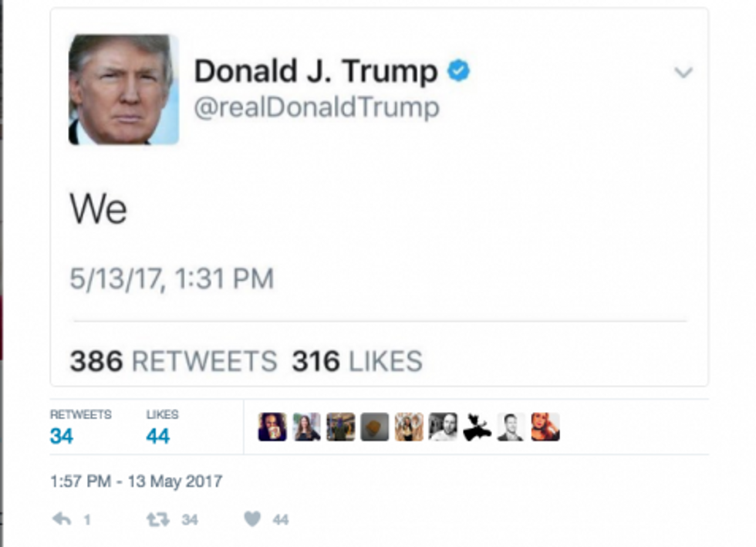
Task: Click the embedded tweet text 'We'
Action: (x=99, y=209)
